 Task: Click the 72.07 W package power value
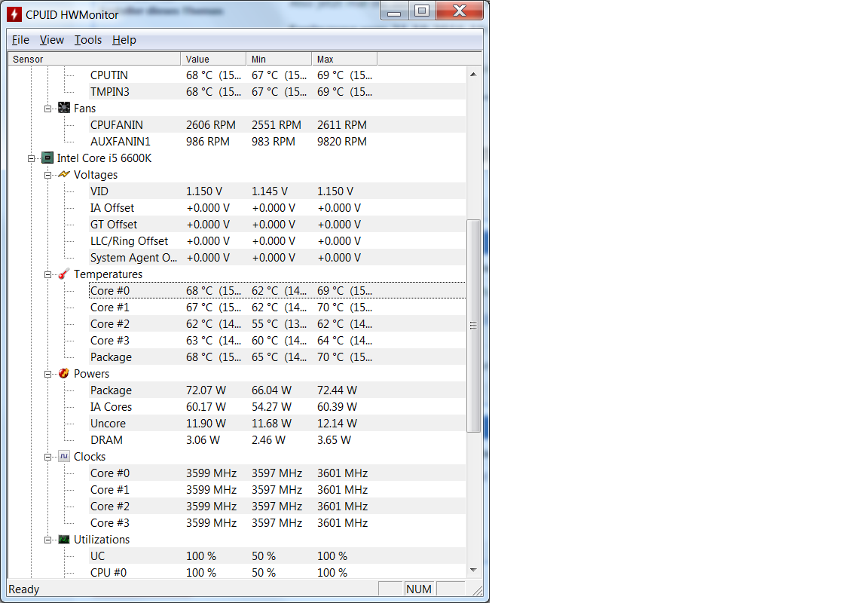coord(206,390)
